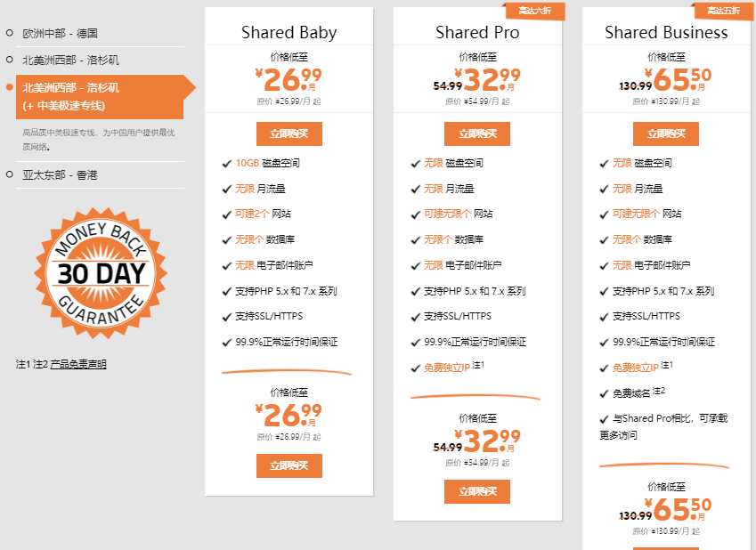The height and width of the screenshot is (550, 756).
Task: Select 北美洲西部 - 洛杉矶 without the 极速专线 option
Action: (x=70, y=61)
